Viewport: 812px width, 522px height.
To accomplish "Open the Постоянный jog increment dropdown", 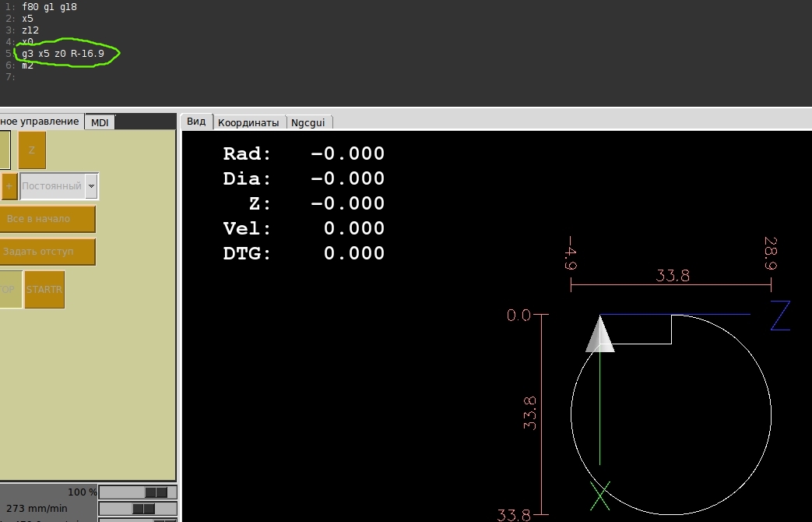I will [x=59, y=186].
